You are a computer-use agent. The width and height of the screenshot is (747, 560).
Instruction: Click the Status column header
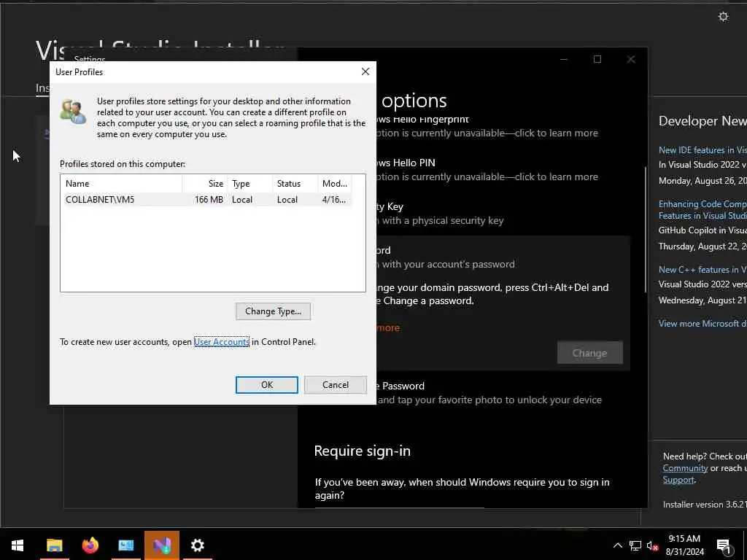(x=295, y=183)
